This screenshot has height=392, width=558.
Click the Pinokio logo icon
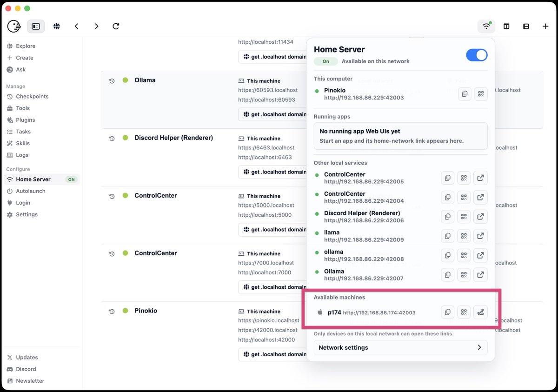pyautogui.click(x=14, y=26)
